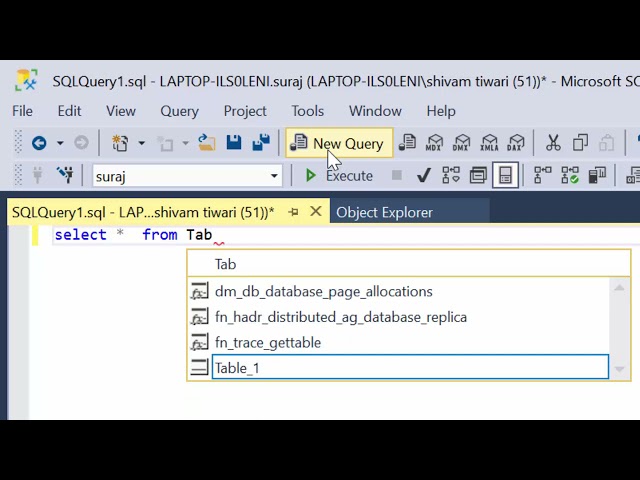The image size is (640, 480).
Task: Click the New Project icon
Action: coord(120,143)
